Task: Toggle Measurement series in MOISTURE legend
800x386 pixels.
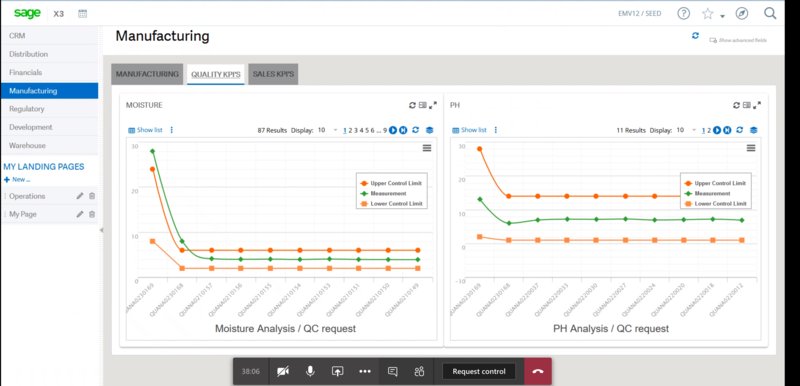Action: click(383, 193)
